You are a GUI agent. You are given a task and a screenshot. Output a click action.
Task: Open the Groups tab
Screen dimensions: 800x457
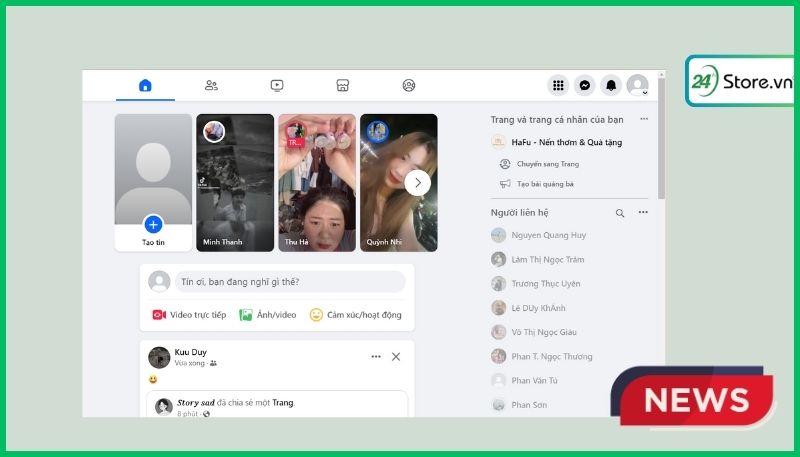(x=409, y=85)
